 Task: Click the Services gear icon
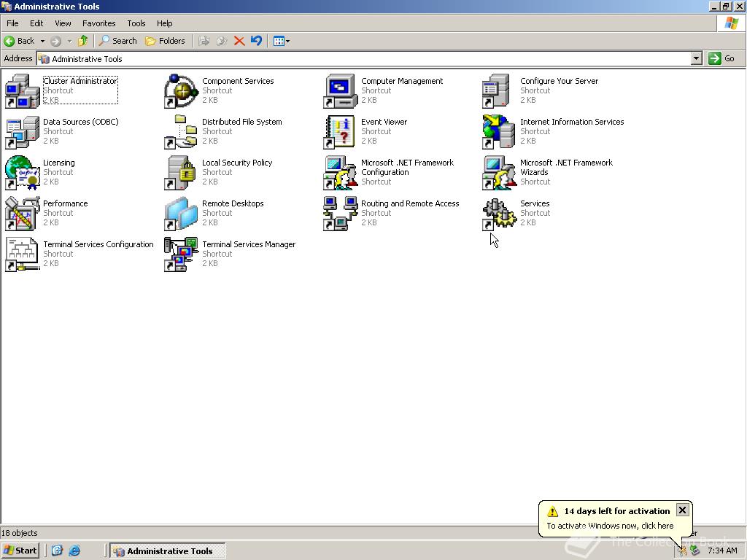tap(499, 214)
